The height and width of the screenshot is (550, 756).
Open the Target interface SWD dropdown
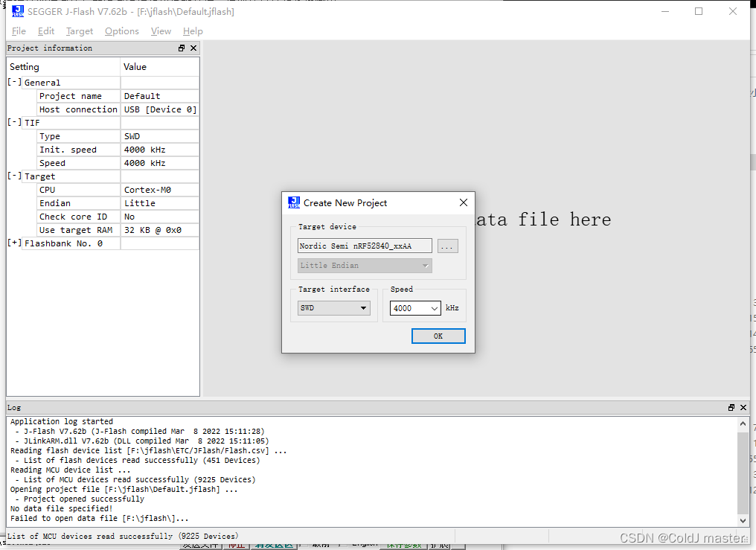tap(333, 307)
